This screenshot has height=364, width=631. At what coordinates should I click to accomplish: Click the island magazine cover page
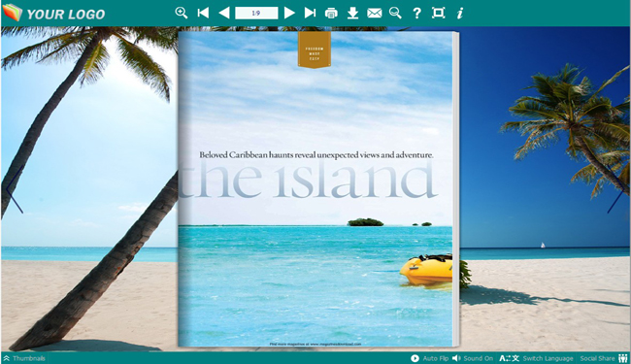pyautogui.click(x=315, y=189)
